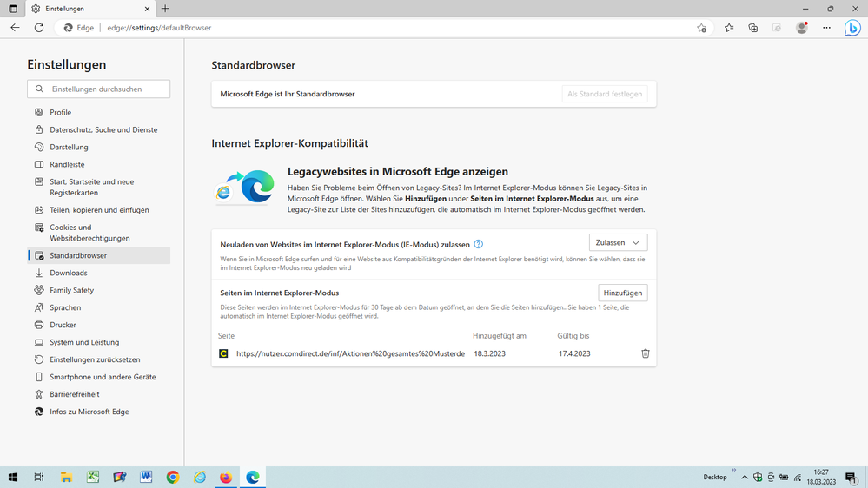
Task: Open the Favorites list in toolbar
Action: pyautogui.click(x=729, y=28)
